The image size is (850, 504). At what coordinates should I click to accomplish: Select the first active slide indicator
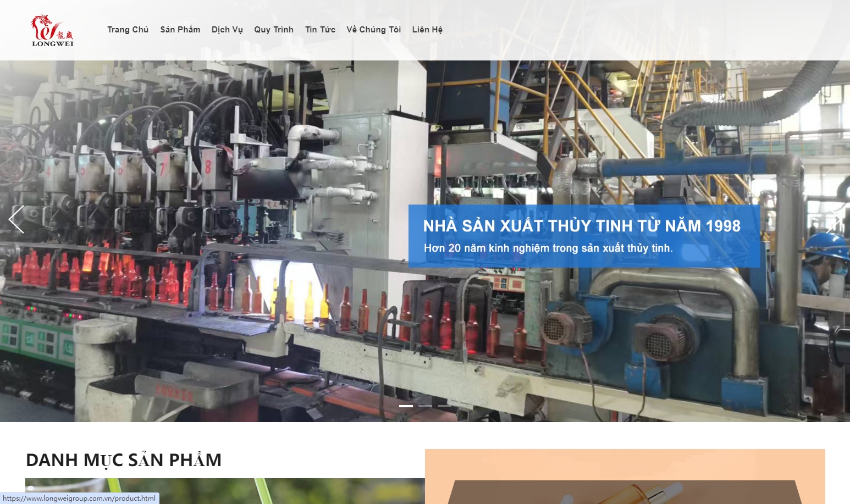point(406,406)
